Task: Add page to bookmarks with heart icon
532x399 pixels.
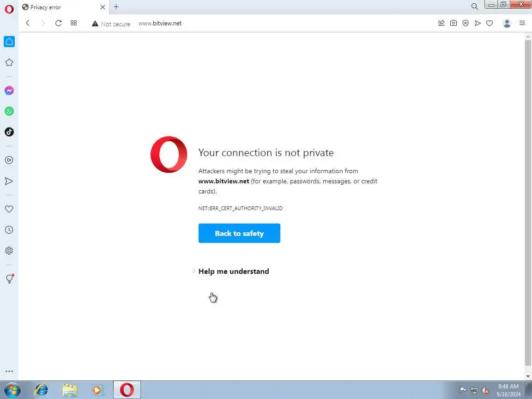Action: pyautogui.click(x=490, y=23)
